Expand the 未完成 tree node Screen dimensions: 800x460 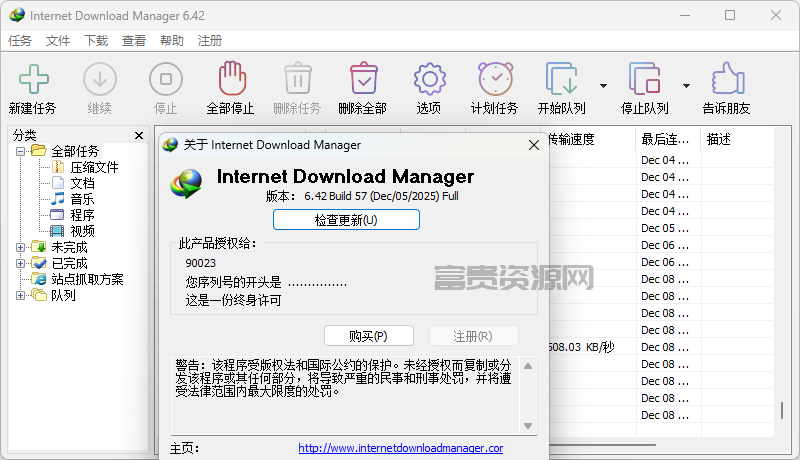20,247
